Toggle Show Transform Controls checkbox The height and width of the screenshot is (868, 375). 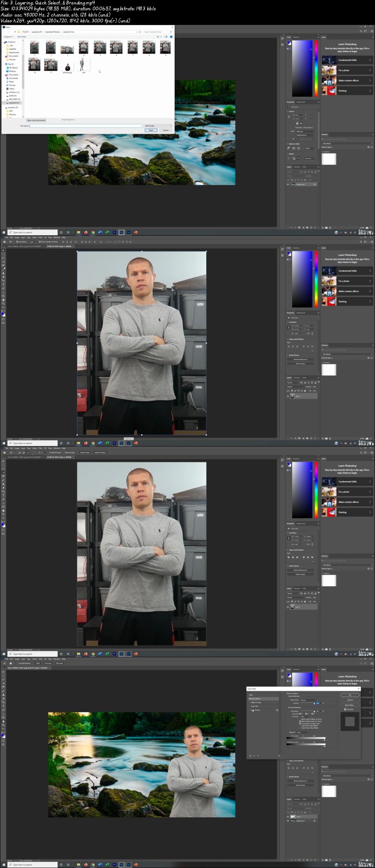point(40,242)
